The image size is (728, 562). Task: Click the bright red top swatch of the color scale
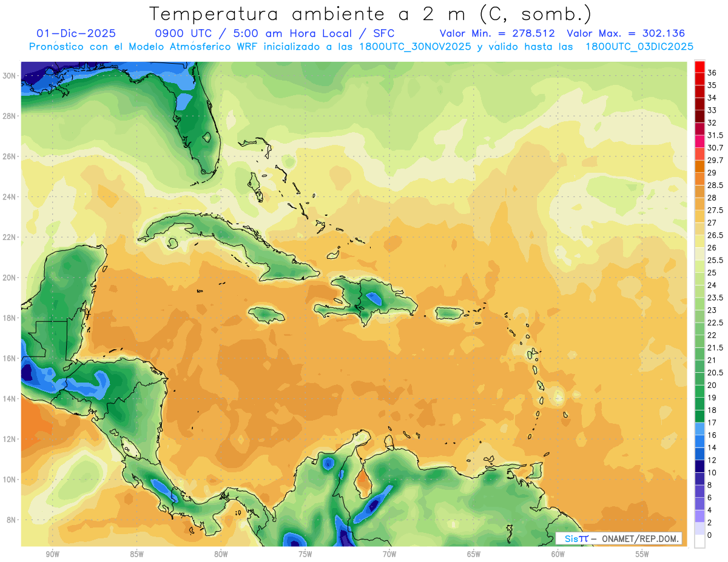coord(699,67)
